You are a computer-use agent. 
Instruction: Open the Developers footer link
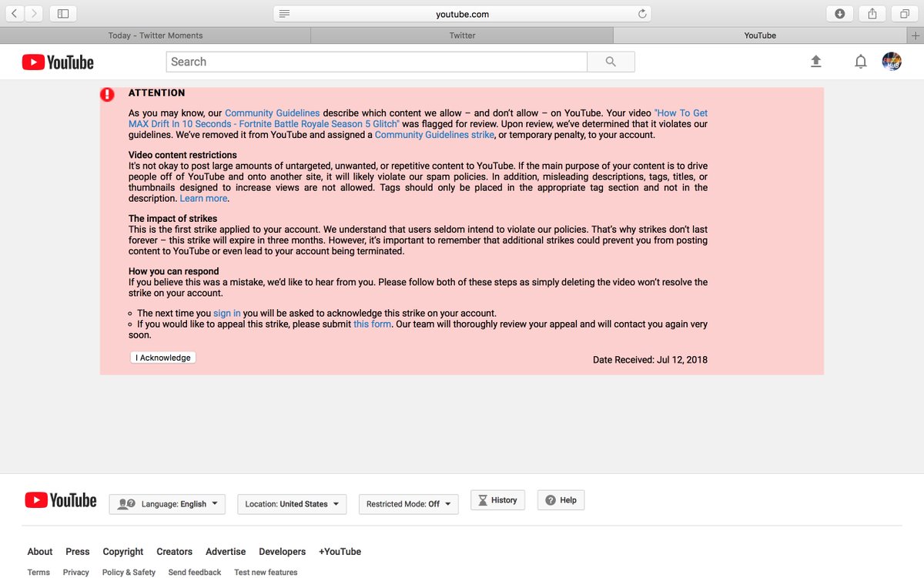pyautogui.click(x=283, y=552)
